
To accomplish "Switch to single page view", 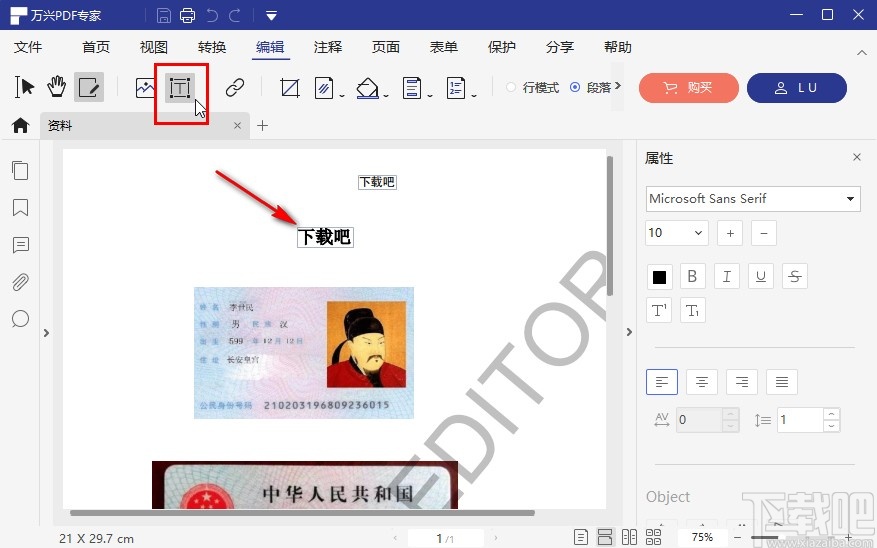I will (581, 537).
